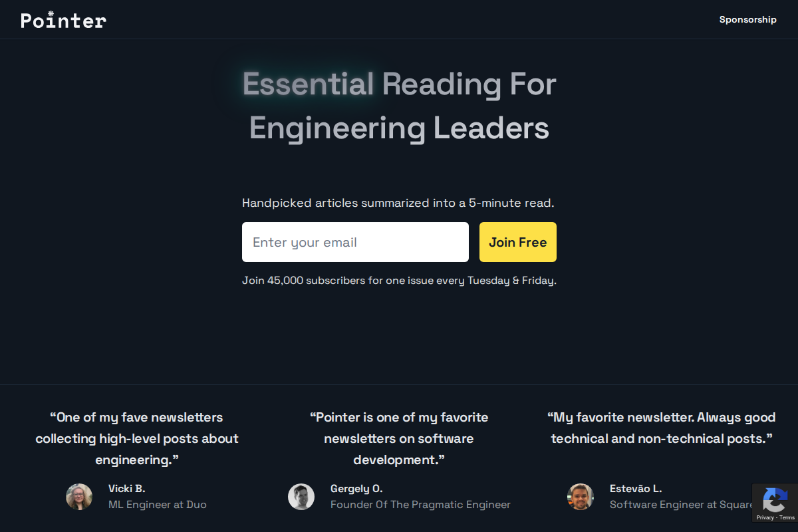Screen dimensions: 798x532
Task: Click Estevão L.'s avatar photo
Action: [x=581, y=497]
